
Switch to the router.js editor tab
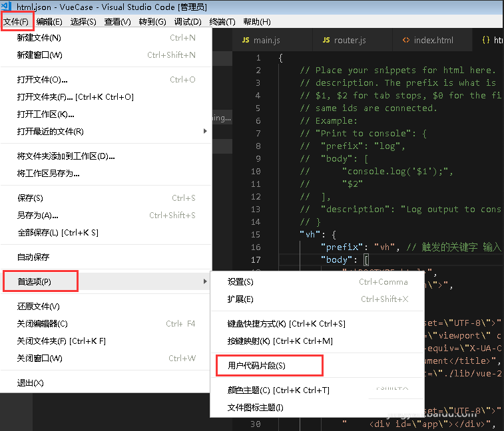tap(352, 40)
